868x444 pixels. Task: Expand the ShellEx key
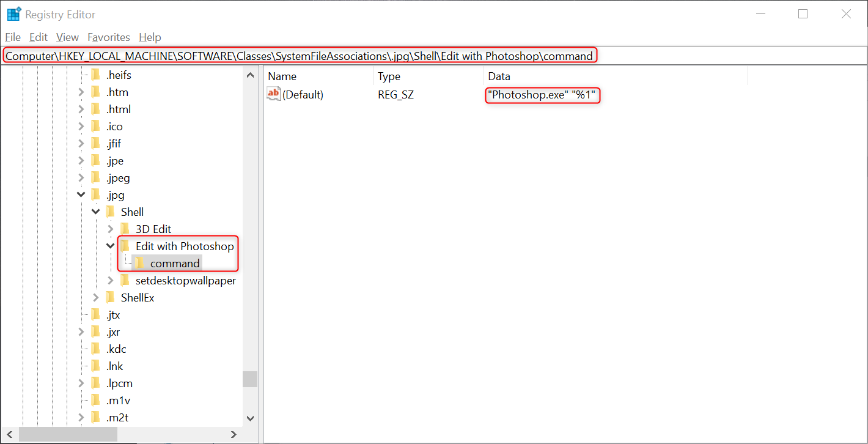96,298
